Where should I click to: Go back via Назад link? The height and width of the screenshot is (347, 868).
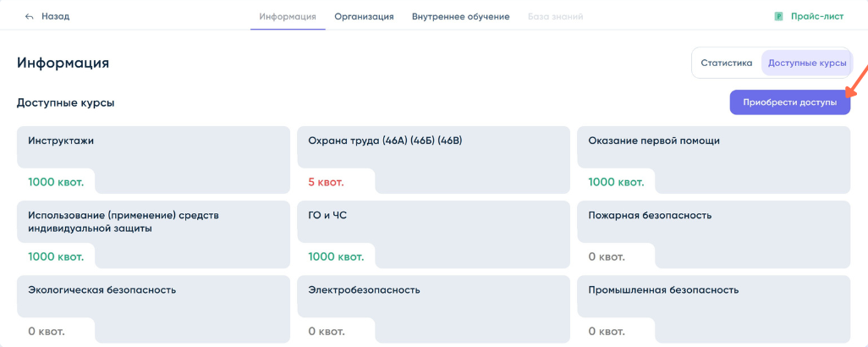coord(55,17)
